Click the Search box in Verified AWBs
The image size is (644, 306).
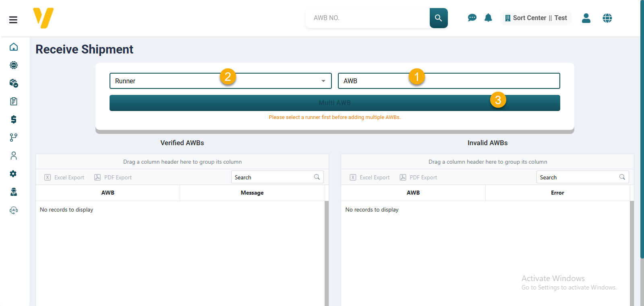pos(273,177)
